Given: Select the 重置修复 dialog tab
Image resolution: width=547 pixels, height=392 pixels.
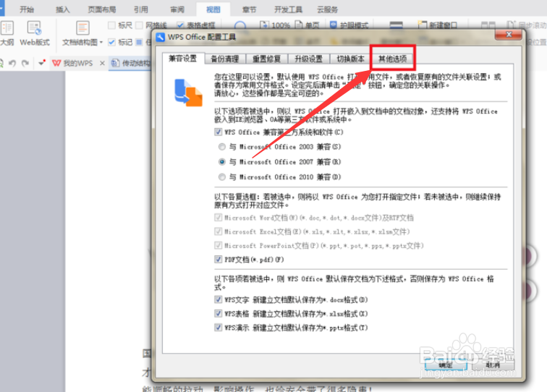Looking at the screenshot, I should (x=267, y=59).
